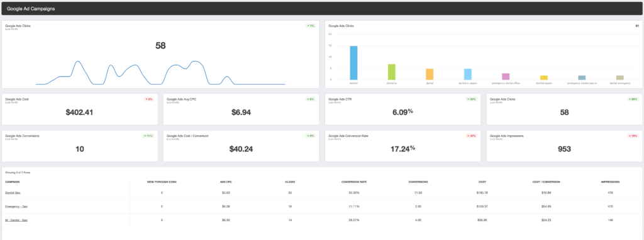
Task: Click the green change badge on Google Ads CTR
Action: coord(472,99)
